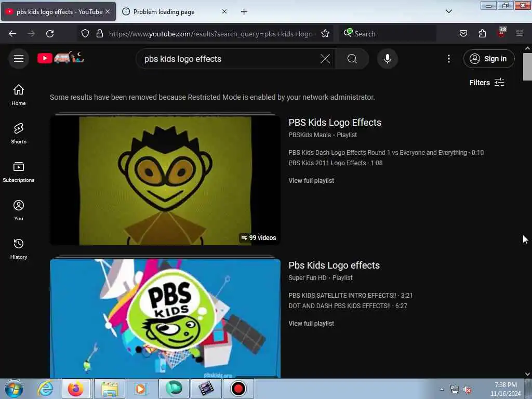Play PBS Kids 2011 Logo Effects video
This screenshot has width=532, height=399.
pyautogui.click(x=336, y=163)
